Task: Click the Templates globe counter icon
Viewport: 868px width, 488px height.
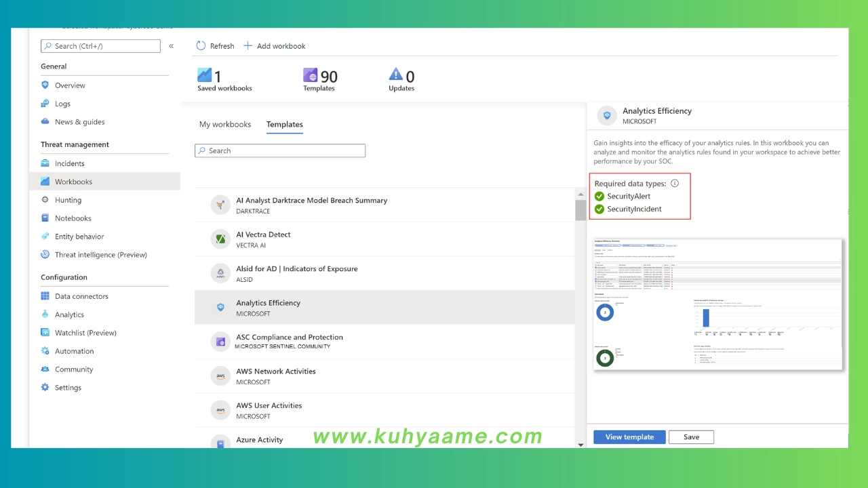Action: 310,75
